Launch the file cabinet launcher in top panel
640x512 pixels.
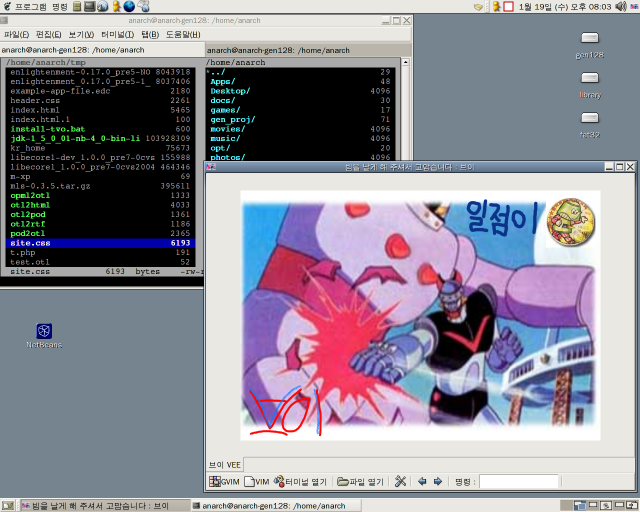click(x=77, y=6)
